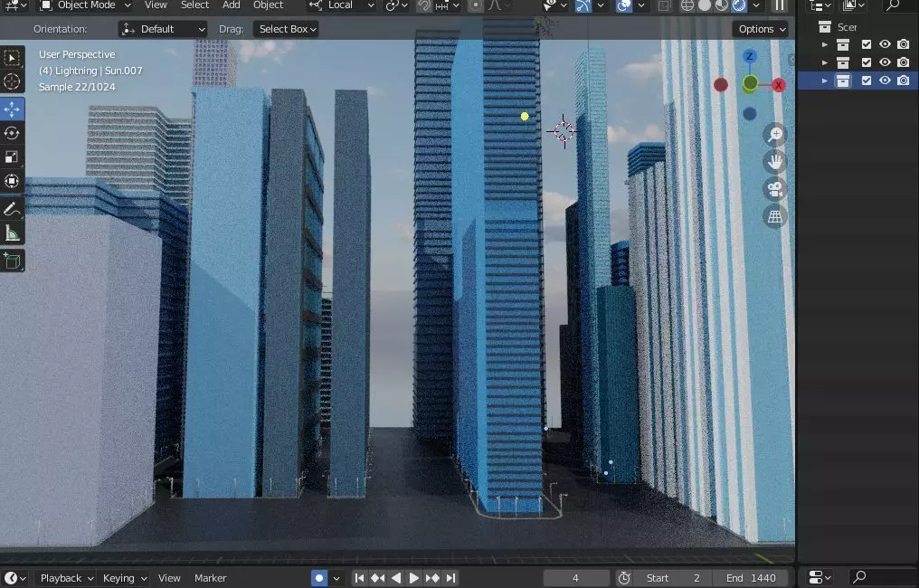Select wireframe viewport shading
Viewport: 919px width, 588px height.
click(x=687, y=5)
